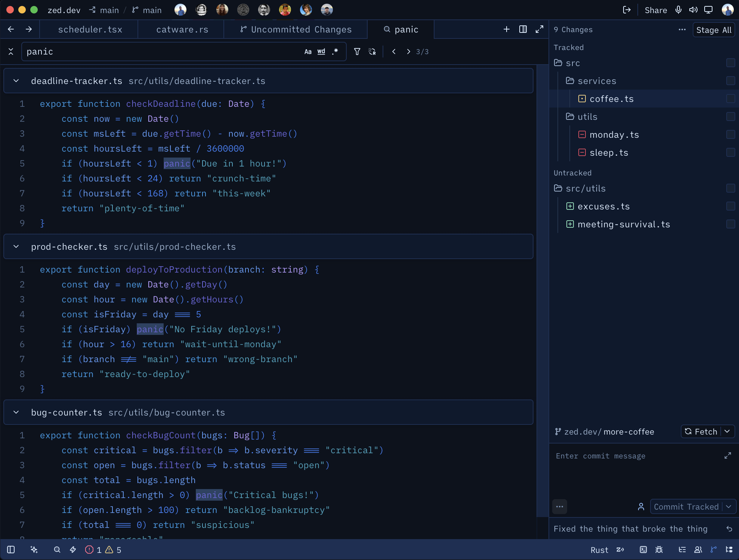Toggle left dock in status bar
This screenshot has width=739, height=560.
click(x=11, y=550)
